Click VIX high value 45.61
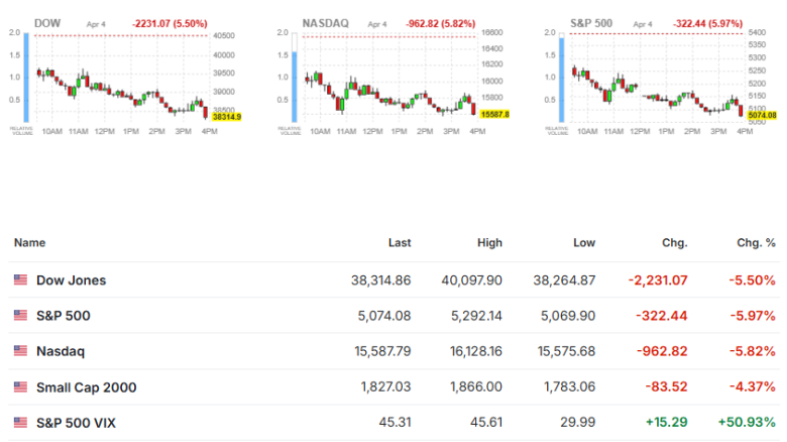The width and height of the screenshot is (787, 442). pos(486,422)
